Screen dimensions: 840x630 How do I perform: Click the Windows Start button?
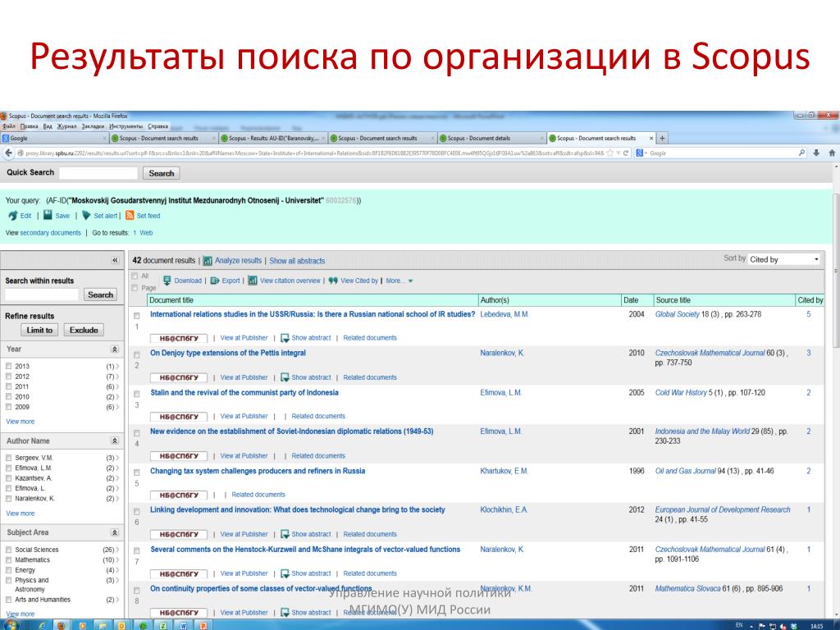[x=11, y=625]
